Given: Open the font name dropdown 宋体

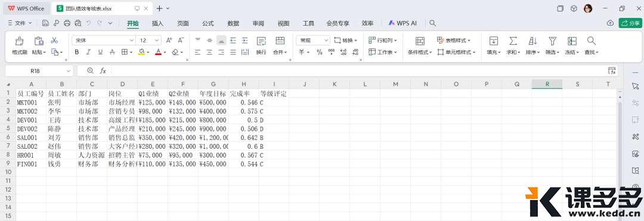Looking at the screenshot, I should (104, 41).
